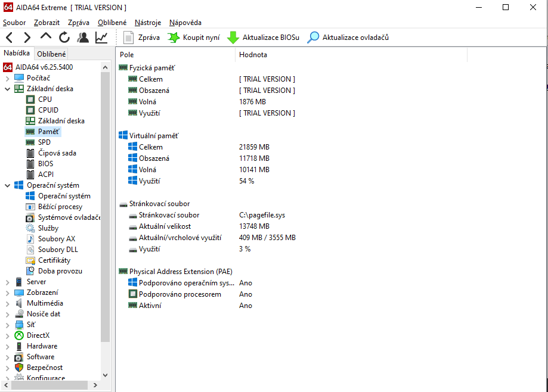548x392 pixels.
Task: Expand the Počítač tree node
Action: 7,78
